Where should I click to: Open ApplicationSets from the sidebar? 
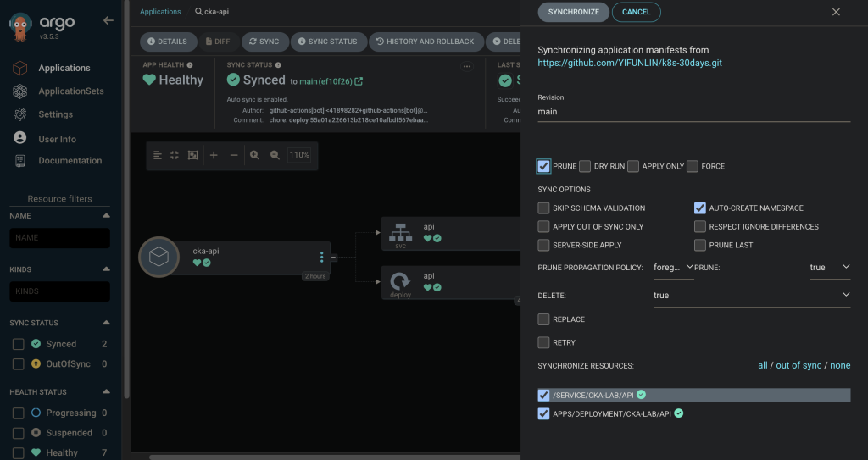pyautogui.click(x=71, y=91)
